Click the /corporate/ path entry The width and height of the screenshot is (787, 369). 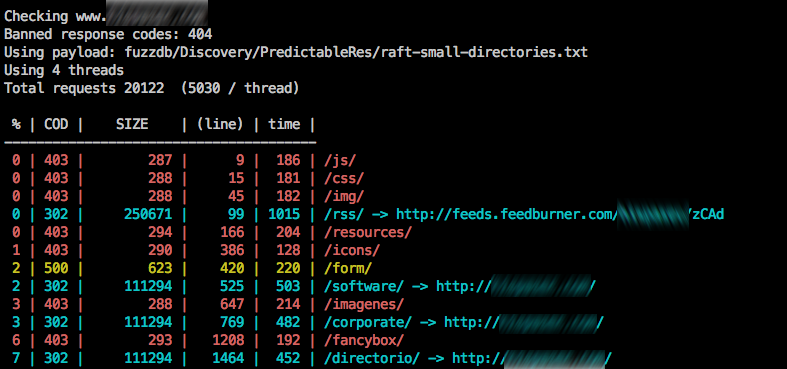pyautogui.click(x=368, y=322)
